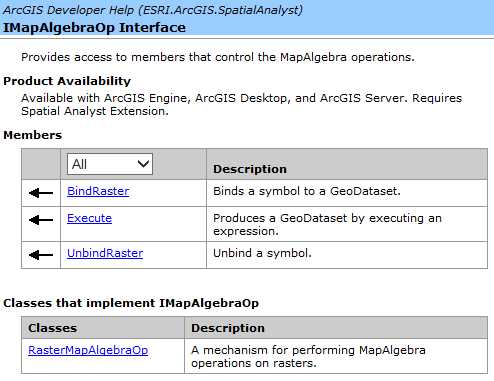Click the IMapAlgebraOp Interface page title

[94, 27]
